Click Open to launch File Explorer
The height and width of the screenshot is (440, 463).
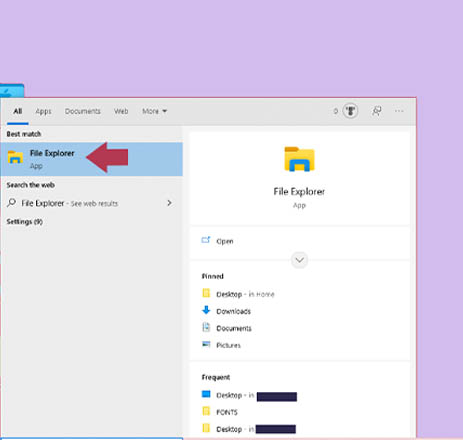tap(225, 241)
